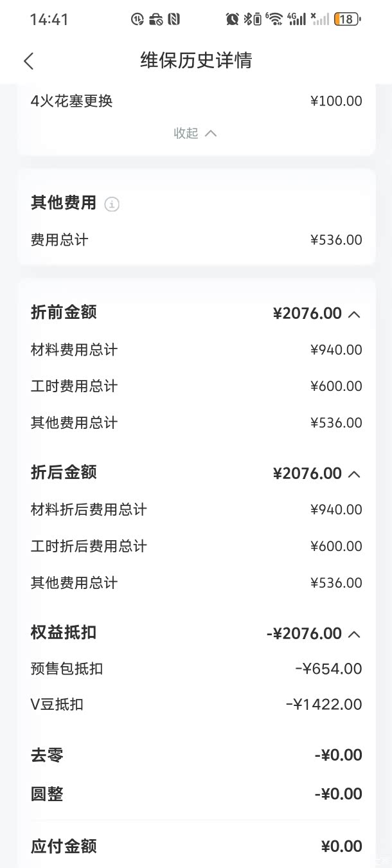Tap the Wi-Fi signal status icon

coord(275,19)
